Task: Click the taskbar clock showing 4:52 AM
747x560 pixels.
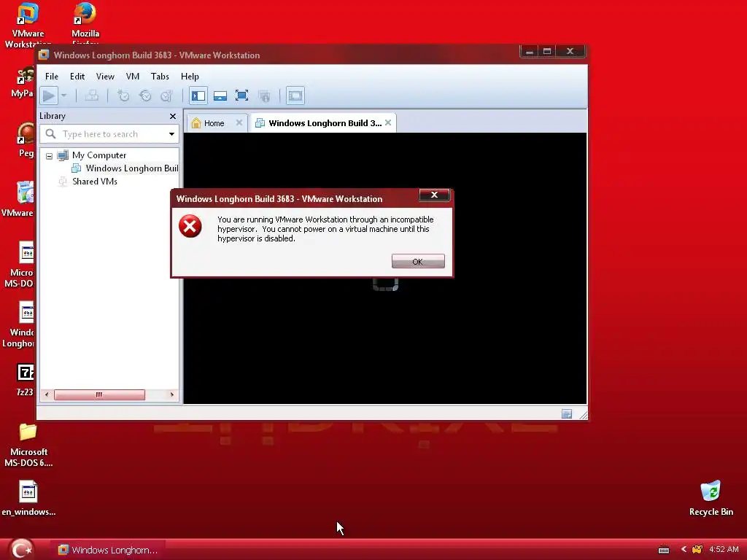Action: point(724,549)
